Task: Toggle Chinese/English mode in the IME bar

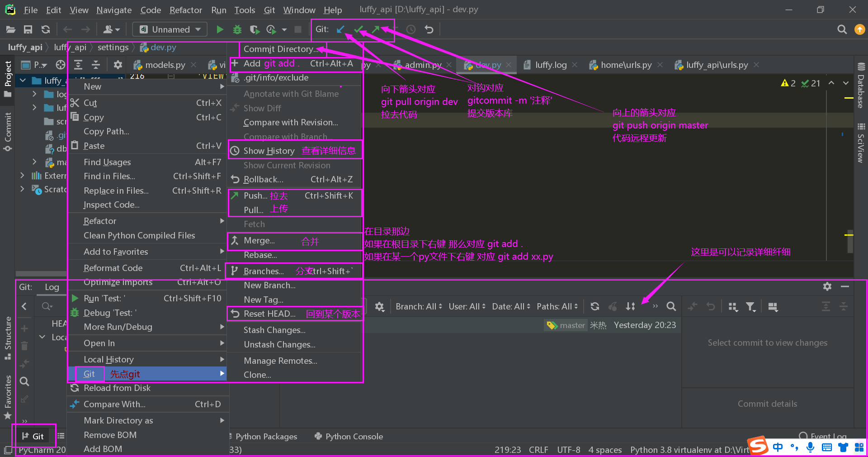Action: tap(778, 447)
